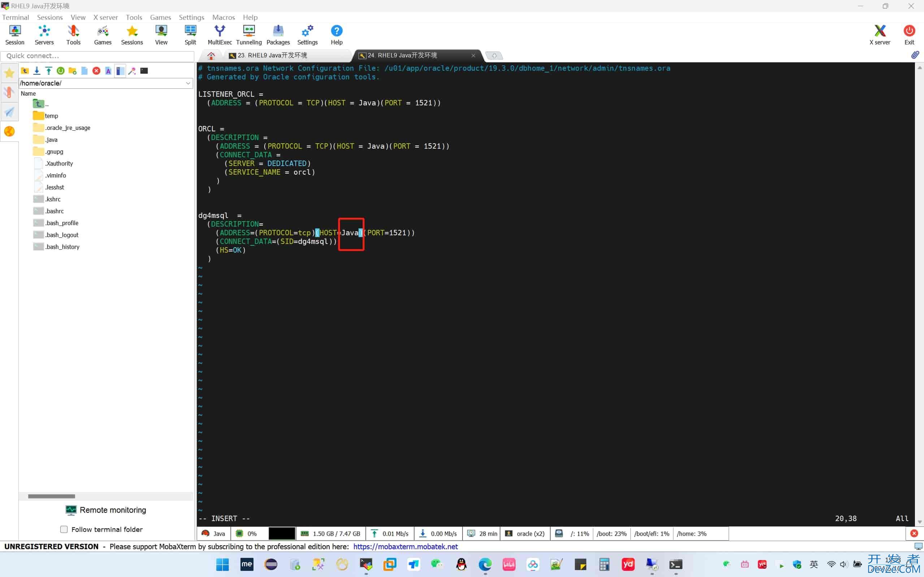Click the MobaXterm subscription link
This screenshot has width=924, height=577.
point(404,546)
